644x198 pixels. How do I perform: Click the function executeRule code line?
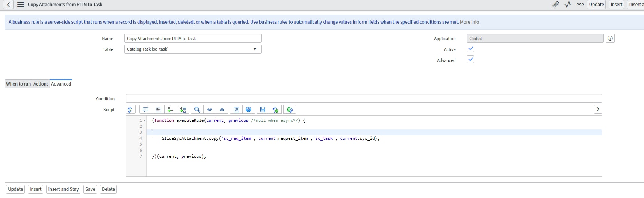(x=228, y=120)
